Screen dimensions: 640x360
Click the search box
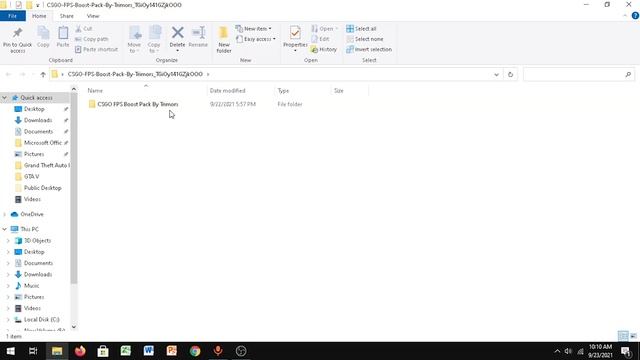click(x=579, y=74)
